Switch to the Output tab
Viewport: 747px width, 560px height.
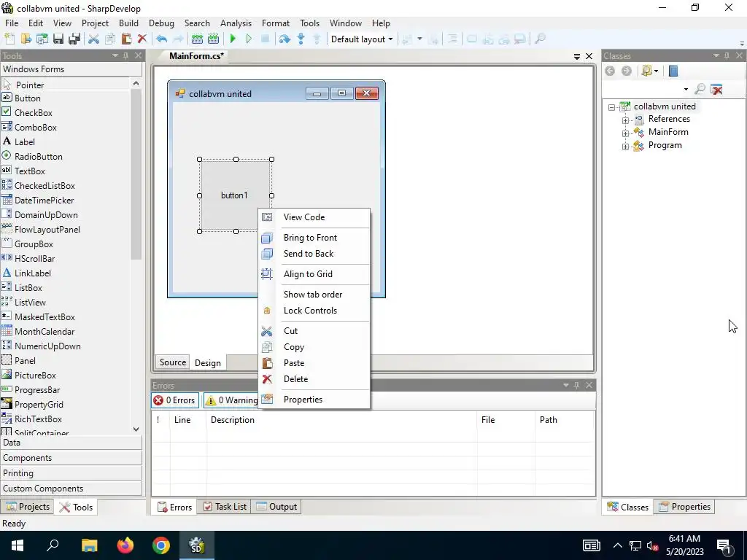point(276,507)
